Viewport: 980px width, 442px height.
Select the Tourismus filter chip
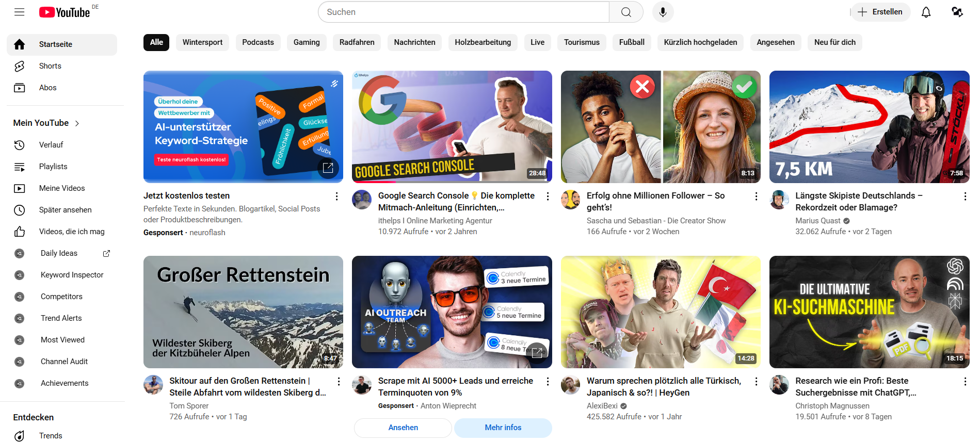[x=582, y=42]
